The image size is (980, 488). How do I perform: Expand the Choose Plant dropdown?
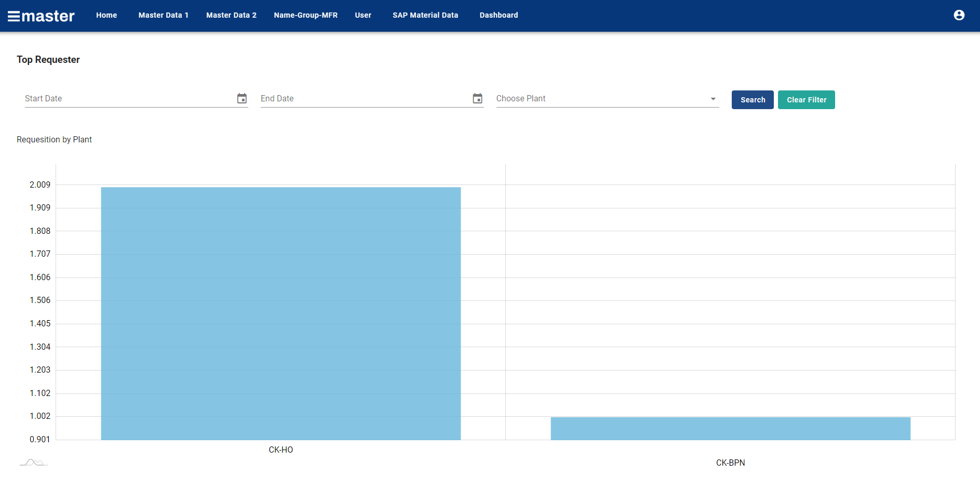tap(712, 98)
